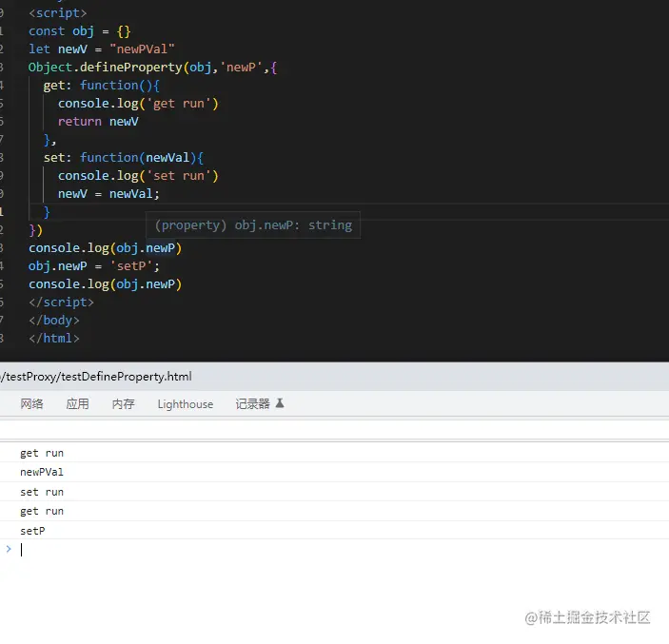Click console.log('set run') in the editor
Image resolution: width=669 pixels, height=644 pixels.
pos(138,176)
